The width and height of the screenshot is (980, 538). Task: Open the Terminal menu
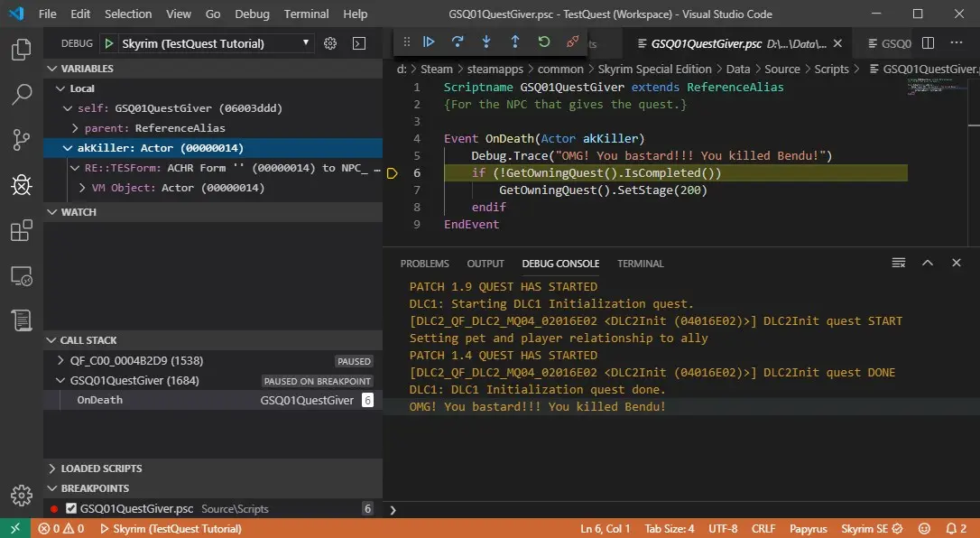point(306,14)
